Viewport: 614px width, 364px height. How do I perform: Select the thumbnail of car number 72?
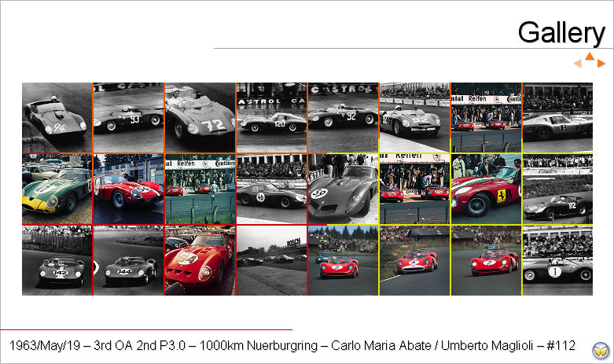(x=200, y=117)
